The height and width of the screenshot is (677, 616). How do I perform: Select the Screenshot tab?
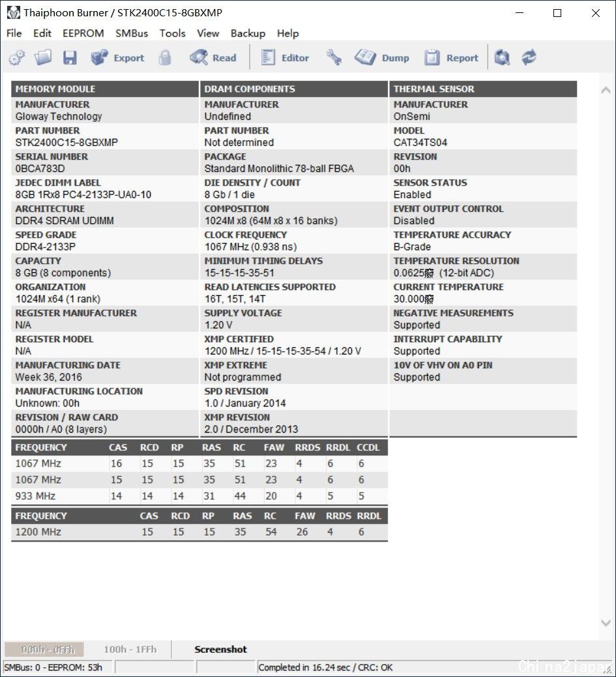220,650
